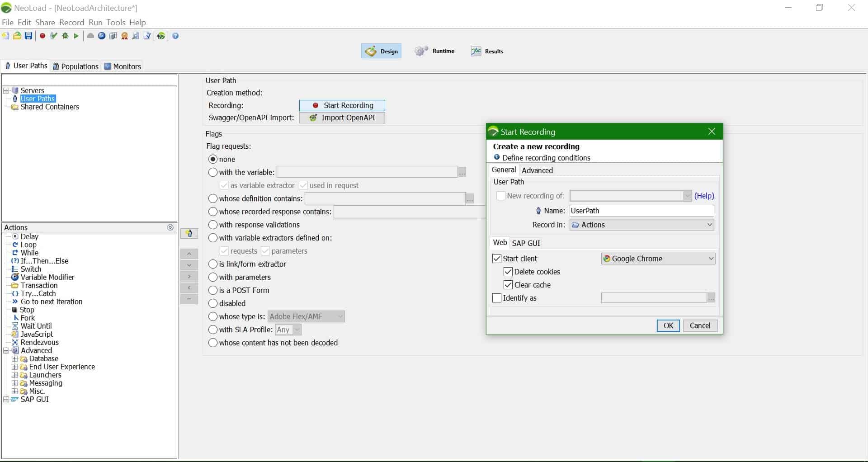Select 'whose definition contains' radio button
This screenshot has height=462, width=868.
click(213, 198)
